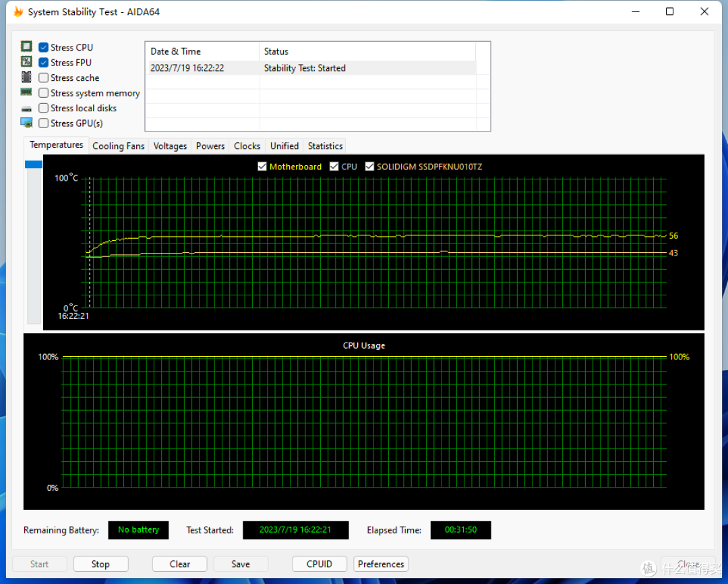Tick Stress system memory
The height and width of the screenshot is (584, 728).
click(44, 93)
